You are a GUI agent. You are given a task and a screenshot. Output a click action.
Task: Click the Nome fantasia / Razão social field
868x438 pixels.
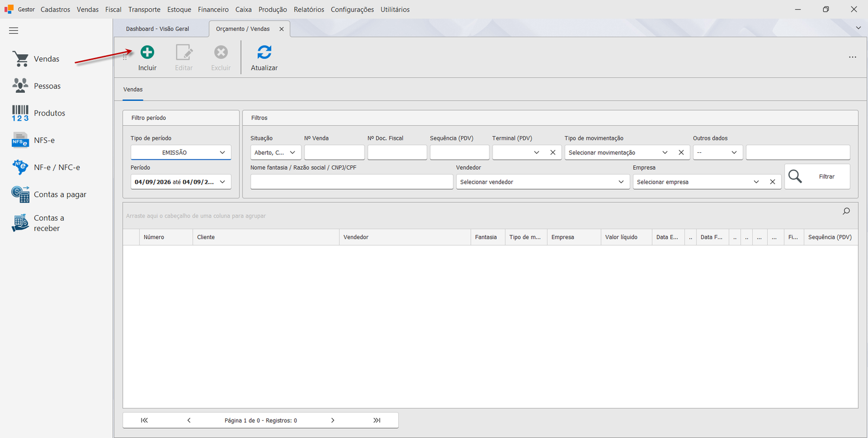[x=352, y=182]
